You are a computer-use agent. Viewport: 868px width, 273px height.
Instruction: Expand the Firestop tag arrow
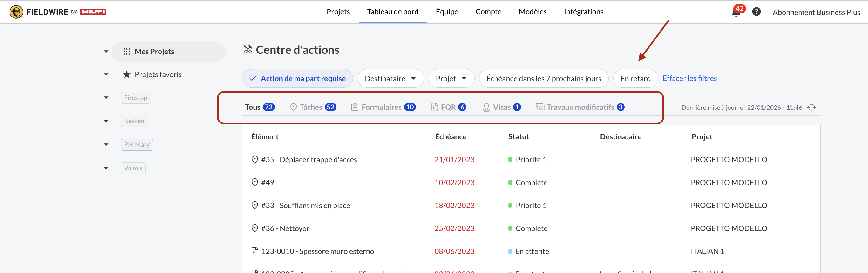tap(106, 98)
